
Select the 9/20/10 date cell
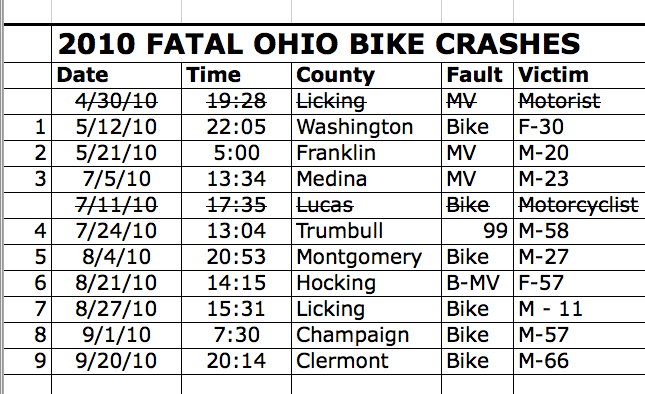pos(116,362)
